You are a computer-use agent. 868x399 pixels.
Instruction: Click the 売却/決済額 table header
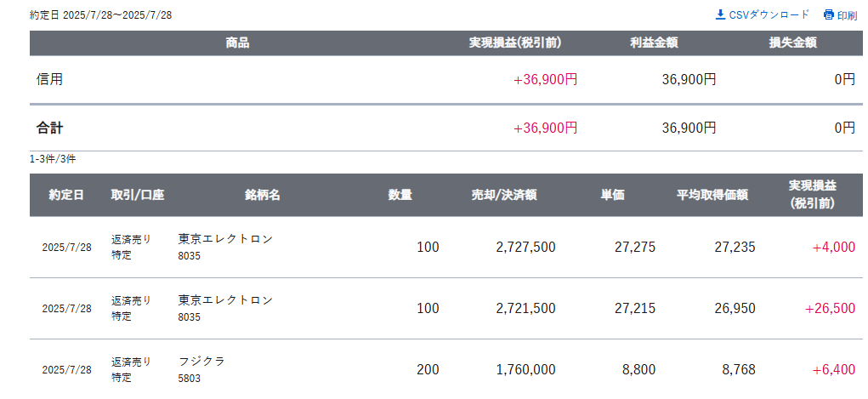click(504, 195)
